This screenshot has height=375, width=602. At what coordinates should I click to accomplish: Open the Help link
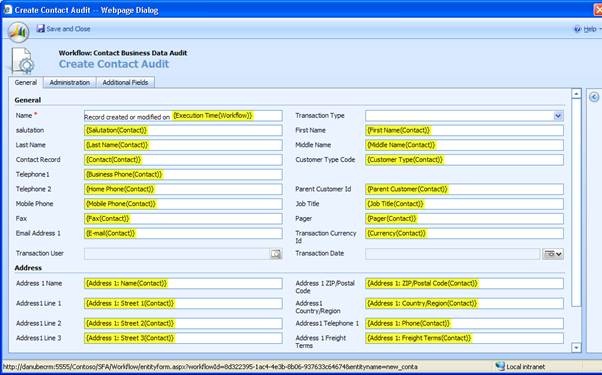(x=590, y=29)
